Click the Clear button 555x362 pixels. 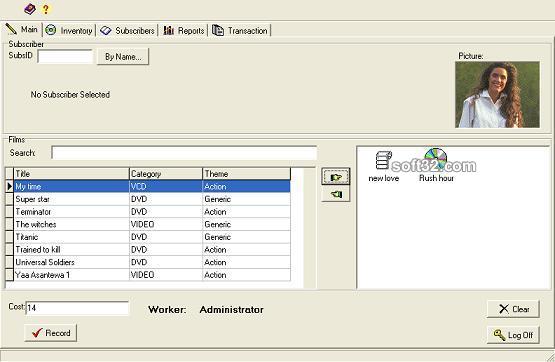[513, 309]
